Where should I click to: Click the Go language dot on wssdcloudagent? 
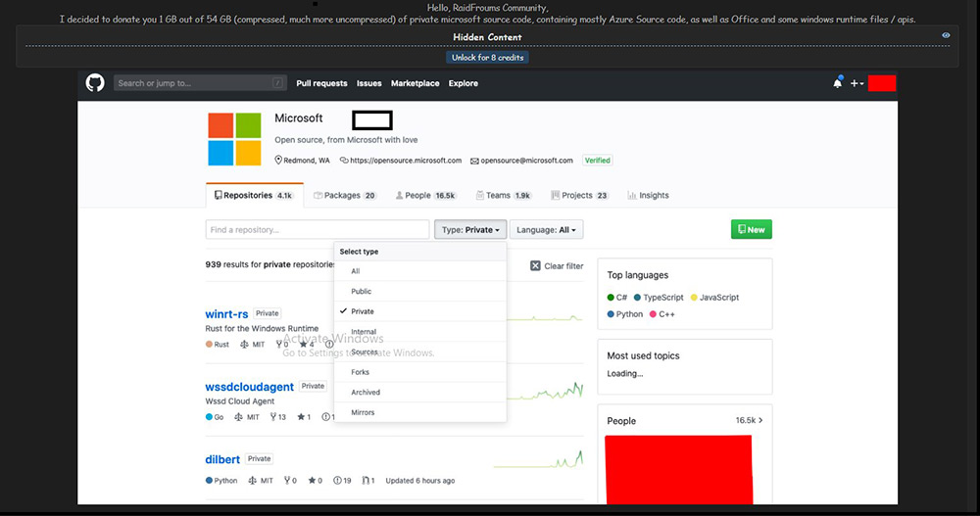tap(209, 417)
